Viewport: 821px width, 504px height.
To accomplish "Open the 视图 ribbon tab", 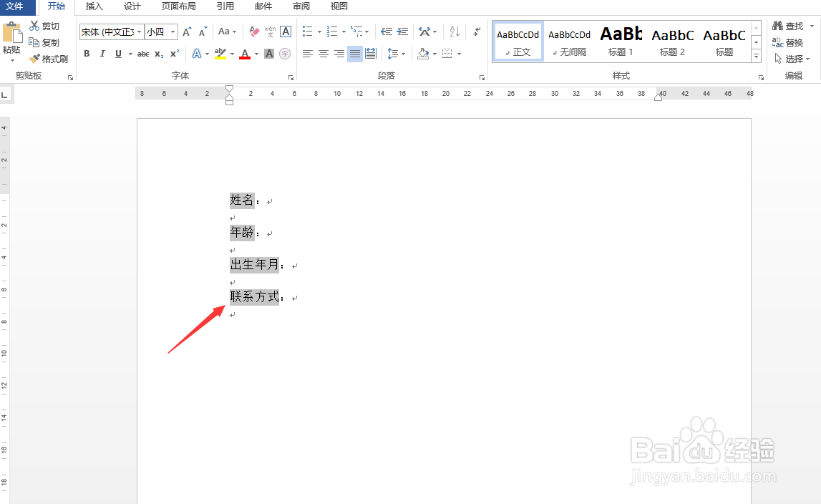I will point(339,7).
